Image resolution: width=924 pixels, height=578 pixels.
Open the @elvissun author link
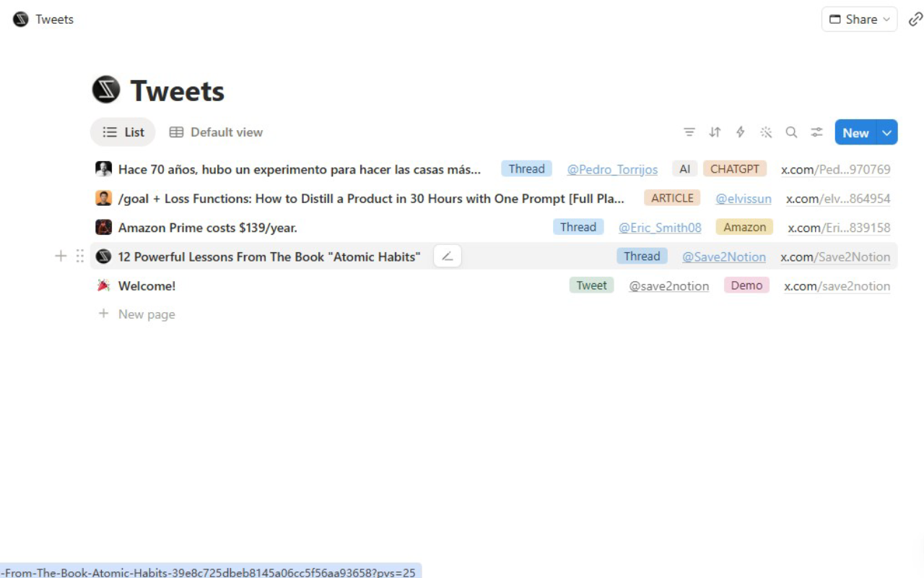744,199
